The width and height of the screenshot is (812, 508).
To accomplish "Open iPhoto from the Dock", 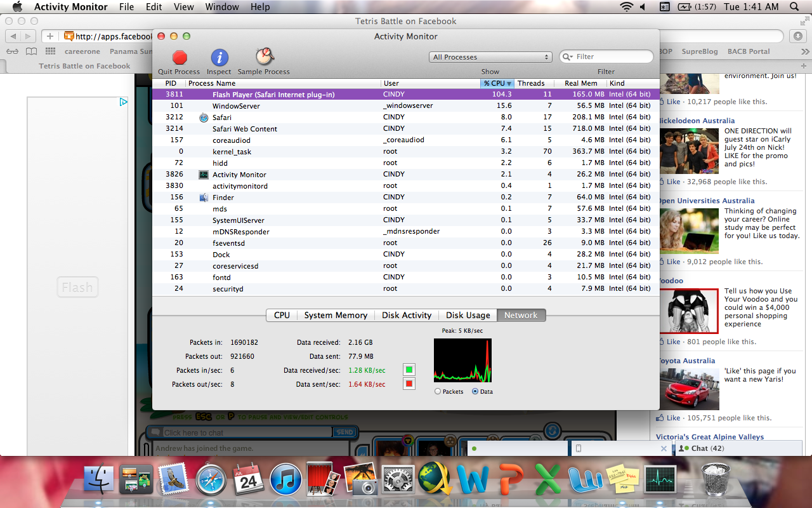I will click(x=360, y=479).
